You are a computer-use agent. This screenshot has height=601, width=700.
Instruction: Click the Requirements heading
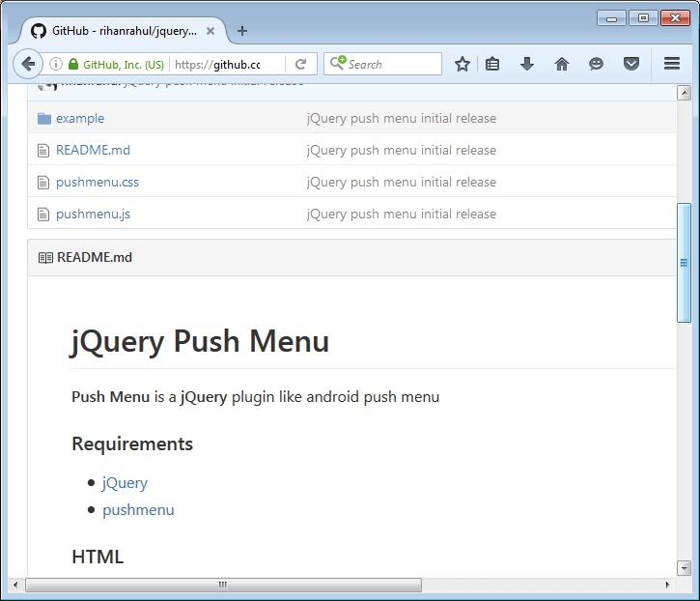click(132, 444)
